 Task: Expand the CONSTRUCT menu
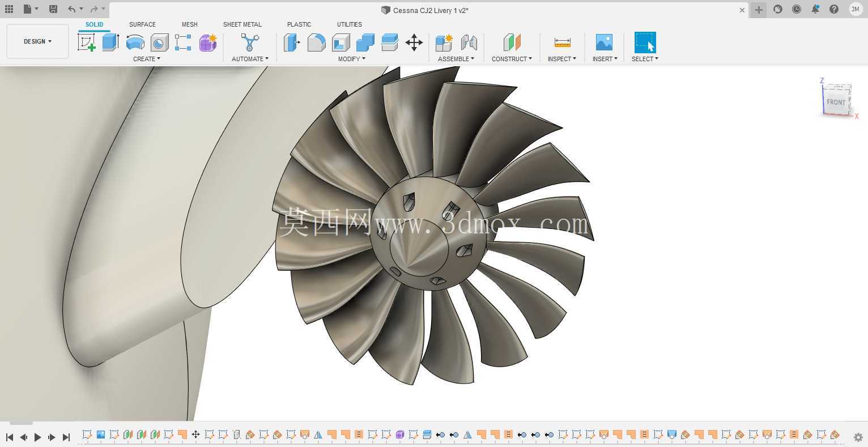[512, 59]
